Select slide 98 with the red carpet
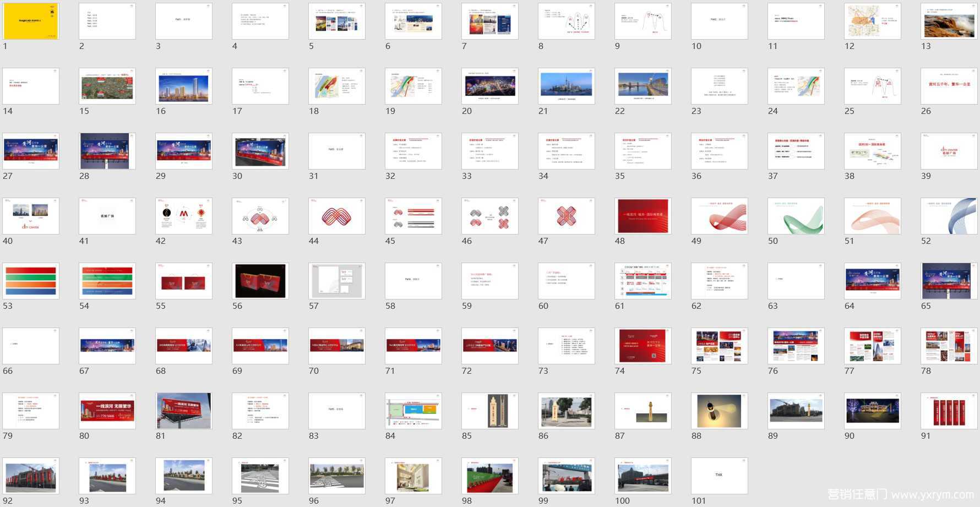This screenshot has height=507, width=980. coord(489,476)
